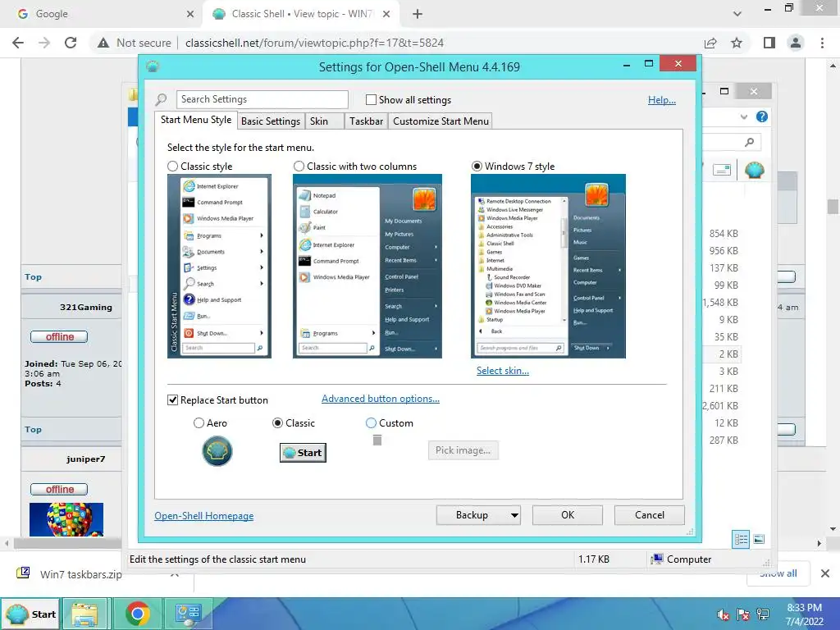Click the Not secure warning icon
Image resolution: width=840 pixels, height=630 pixels.
click(103, 43)
